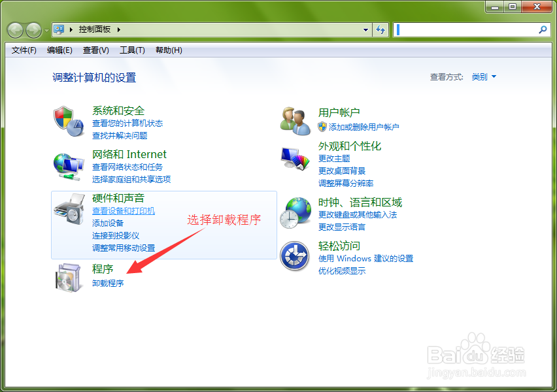This screenshot has width=557, height=392.
Task: Click the 连接到投影仪 link
Action: click(116, 235)
